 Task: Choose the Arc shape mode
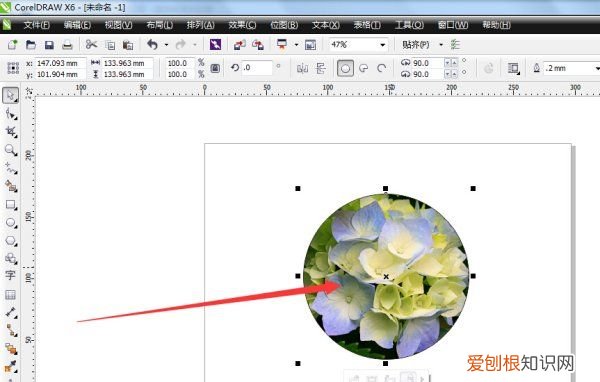point(381,69)
